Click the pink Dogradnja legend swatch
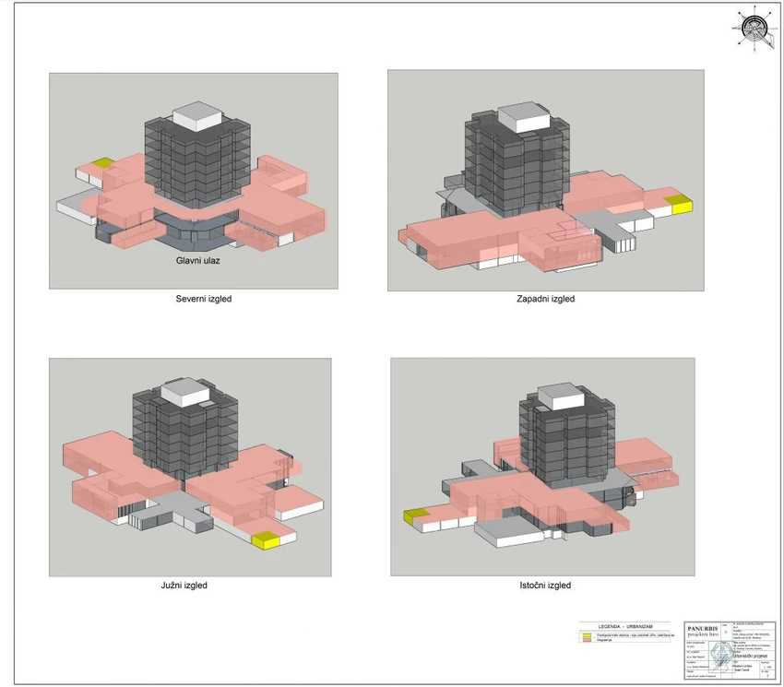The width and height of the screenshot is (784, 687). point(587,640)
